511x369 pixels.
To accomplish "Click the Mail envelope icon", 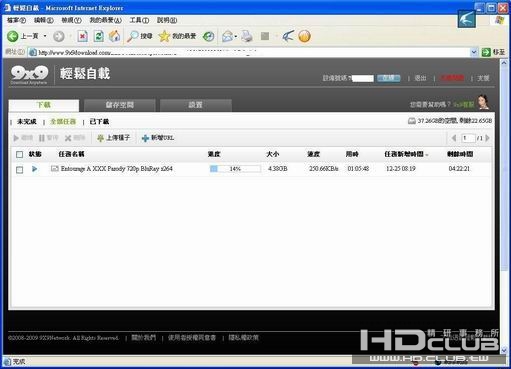I will tap(228, 36).
